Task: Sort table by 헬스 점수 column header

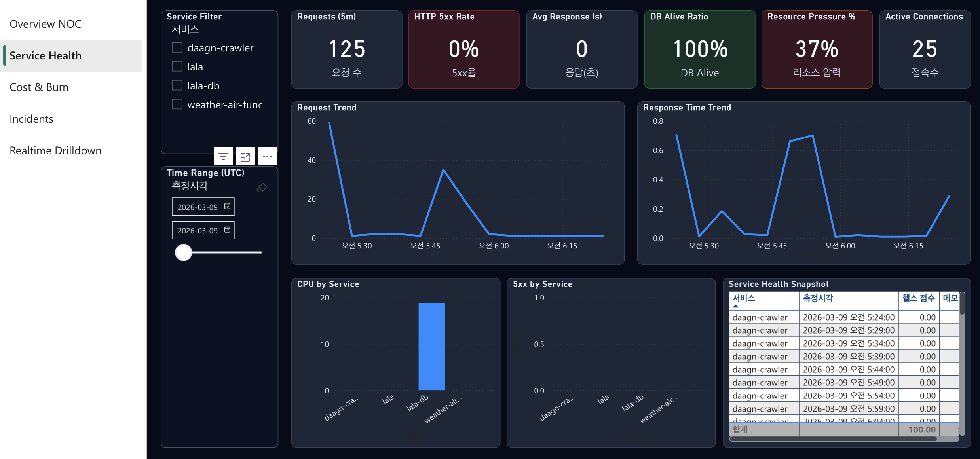Action: [918, 298]
